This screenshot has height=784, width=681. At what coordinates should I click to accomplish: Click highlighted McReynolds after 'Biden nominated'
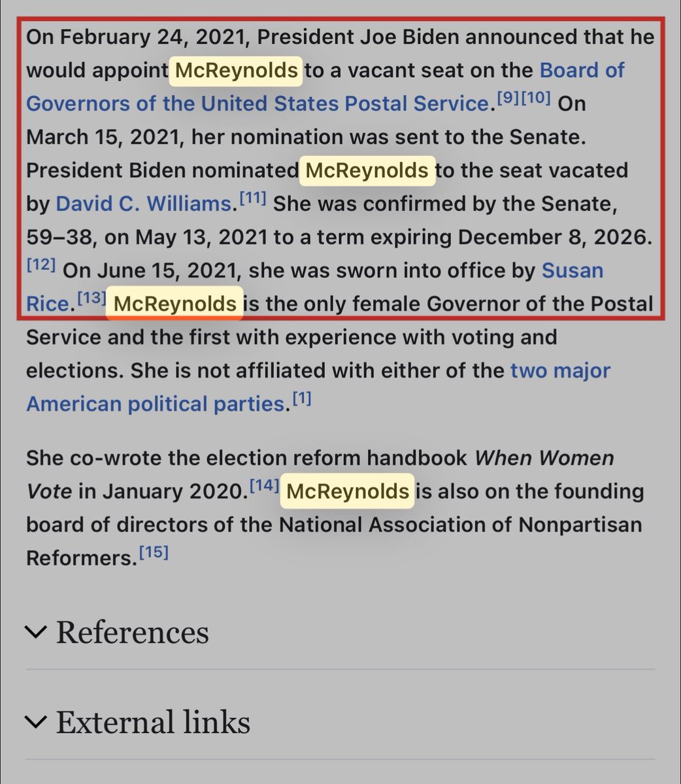pyautogui.click(x=367, y=171)
